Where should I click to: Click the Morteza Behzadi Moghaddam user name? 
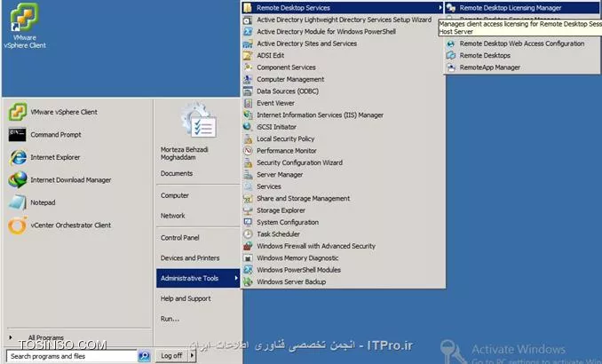[x=185, y=154]
